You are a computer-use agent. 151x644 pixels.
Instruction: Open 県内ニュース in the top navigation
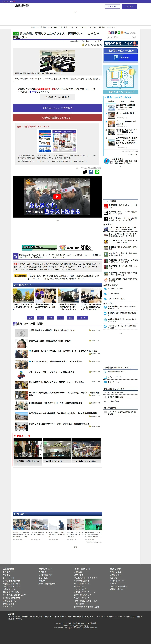click(36, 27)
